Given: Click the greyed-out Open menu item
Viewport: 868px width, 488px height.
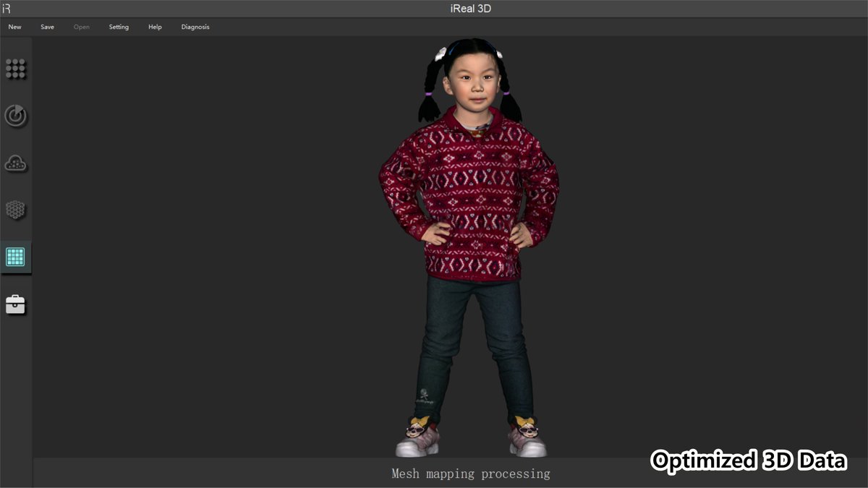Looking at the screenshot, I should 82,27.
